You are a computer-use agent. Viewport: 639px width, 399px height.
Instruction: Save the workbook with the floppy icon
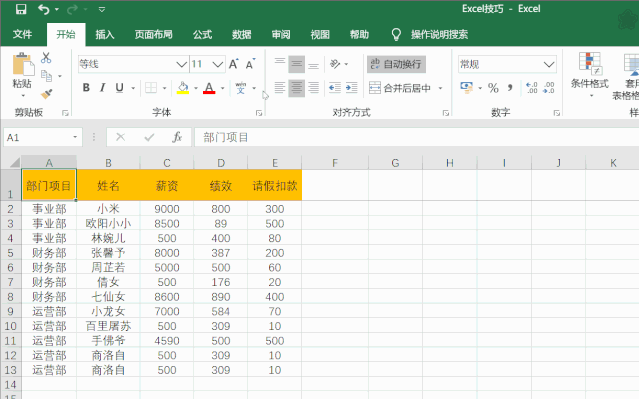pyautogui.click(x=20, y=9)
